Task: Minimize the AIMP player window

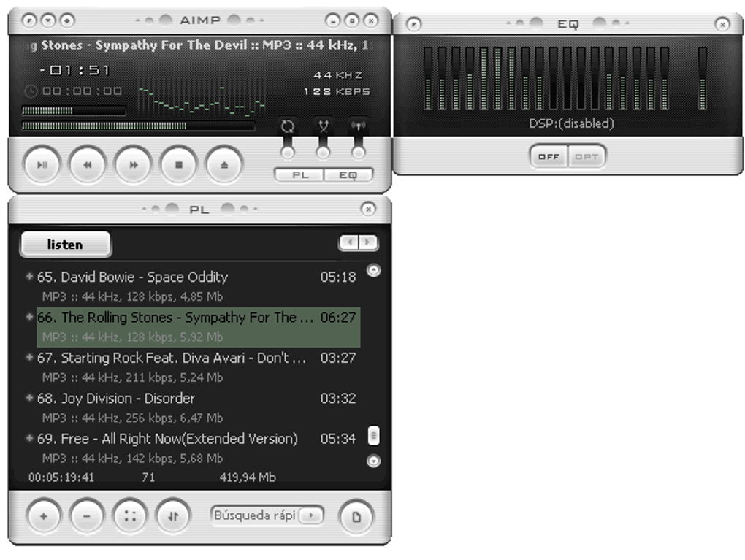Action: pyautogui.click(x=332, y=21)
